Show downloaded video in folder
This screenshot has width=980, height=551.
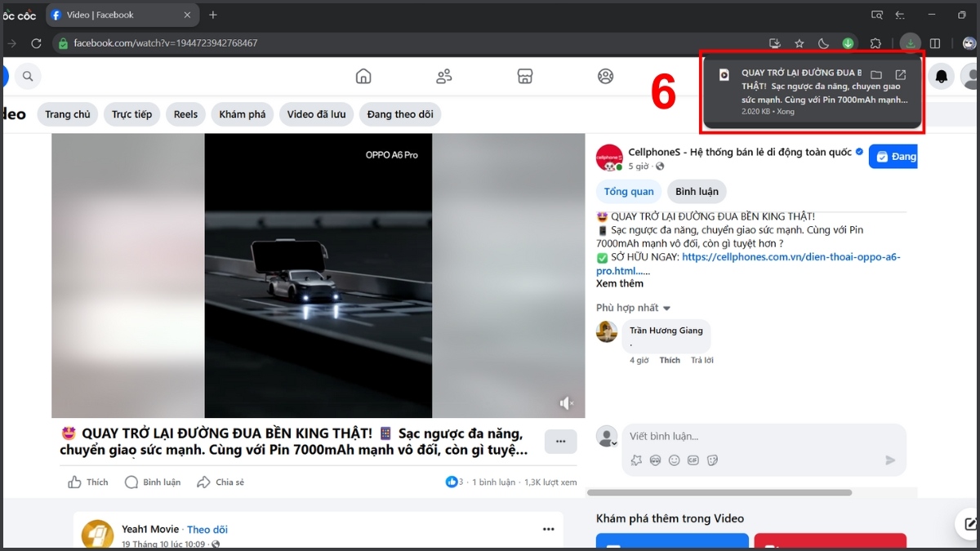(x=876, y=73)
